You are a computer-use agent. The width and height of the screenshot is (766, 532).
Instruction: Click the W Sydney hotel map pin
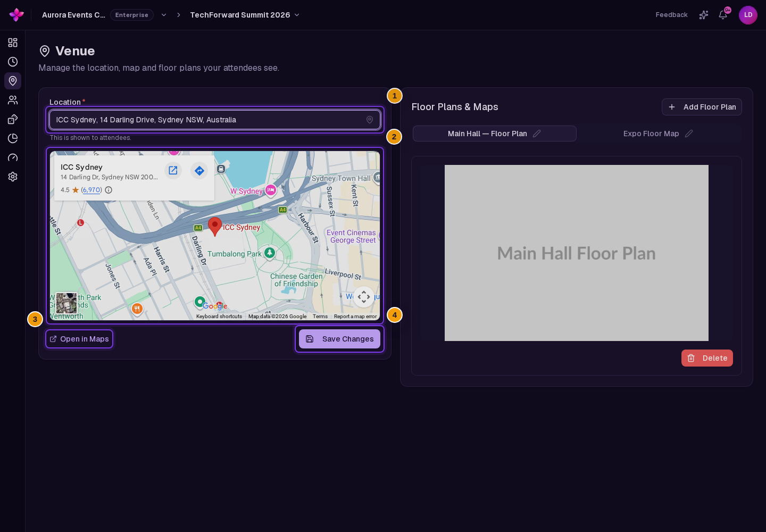pyautogui.click(x=271, y=190)
